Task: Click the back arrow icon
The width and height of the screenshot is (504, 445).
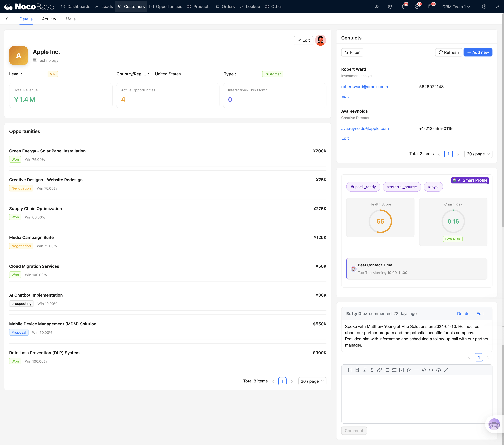Action: [x=8, y=19]
